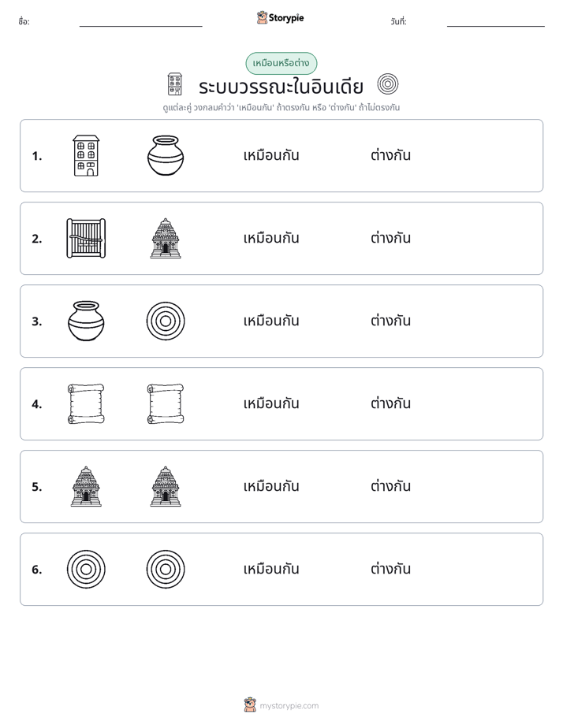Image resolution: width=563 pixels, height=728 pixels.
Task: Choose 'ต่างกัน' for question 3
Action: coord(390,321)
